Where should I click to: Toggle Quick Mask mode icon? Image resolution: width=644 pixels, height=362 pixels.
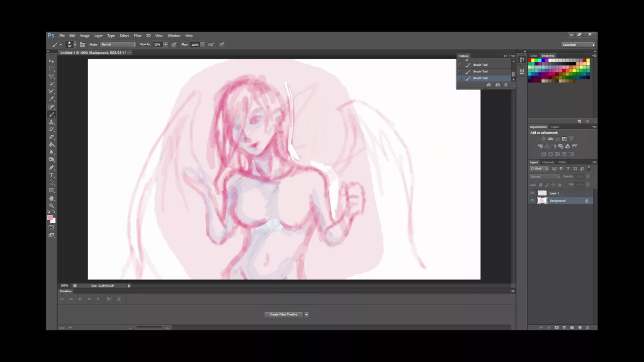(51, 227)
